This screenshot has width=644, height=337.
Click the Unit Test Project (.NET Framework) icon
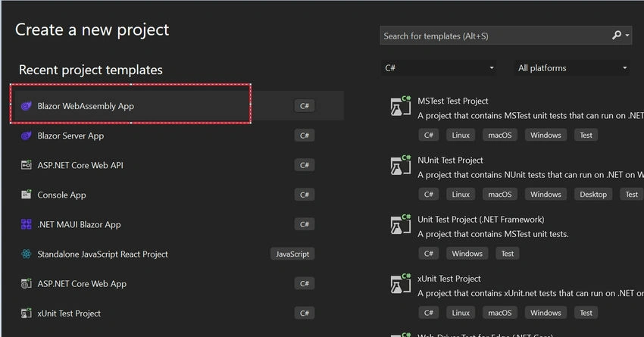tap(401, 224)
